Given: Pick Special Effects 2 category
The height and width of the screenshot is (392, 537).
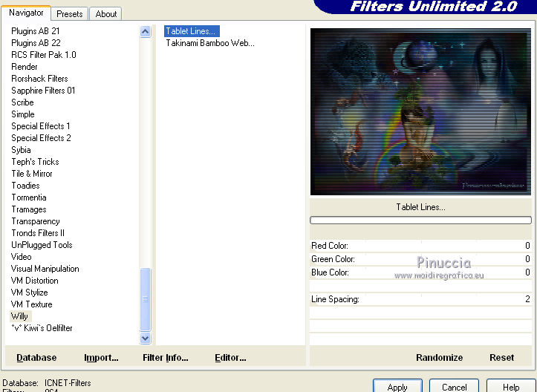Looking at the screenshot, I should point(41,138).
